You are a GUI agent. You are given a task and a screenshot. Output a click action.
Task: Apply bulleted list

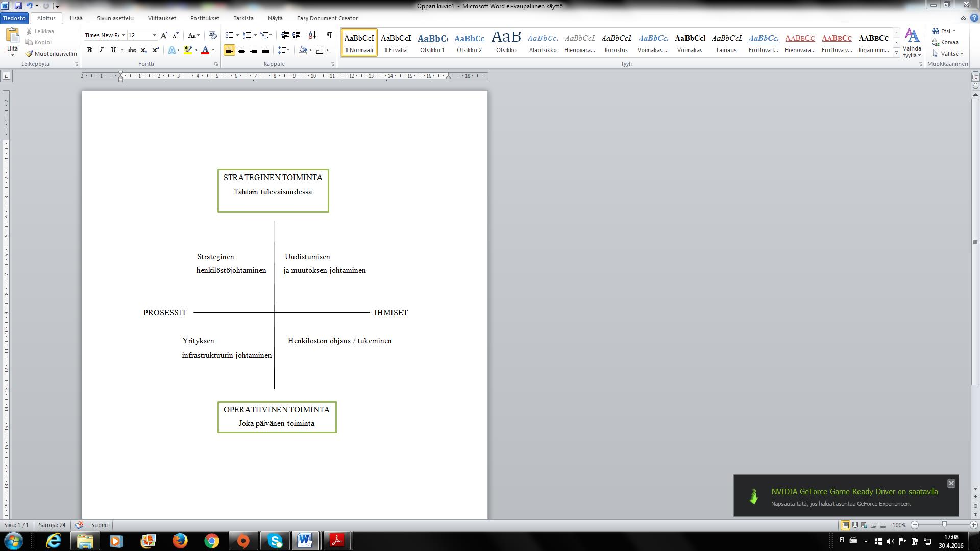[229, 35]
